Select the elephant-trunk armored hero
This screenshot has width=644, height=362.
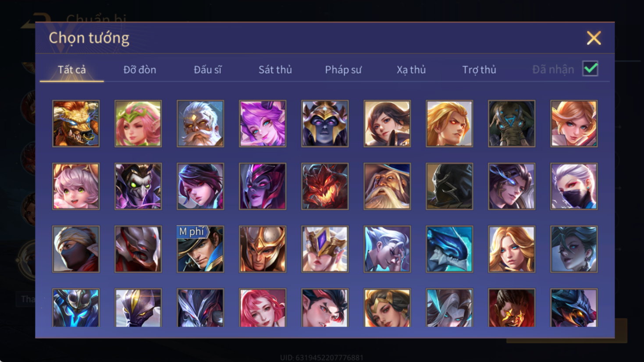512,124
